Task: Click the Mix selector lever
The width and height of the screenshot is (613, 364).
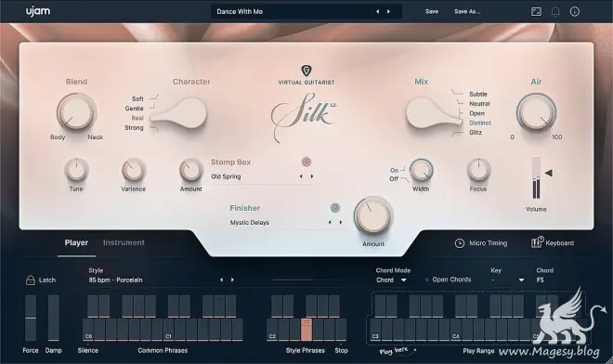Action: 433,113
